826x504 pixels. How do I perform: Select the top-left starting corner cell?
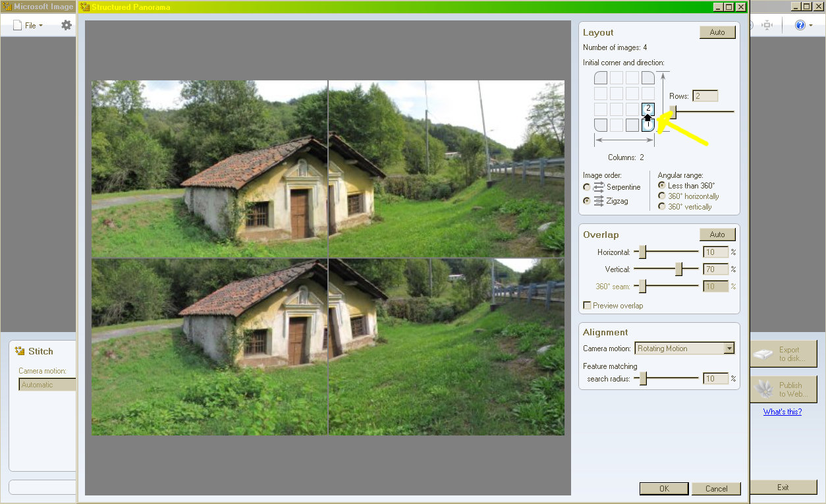click(601, 77)
